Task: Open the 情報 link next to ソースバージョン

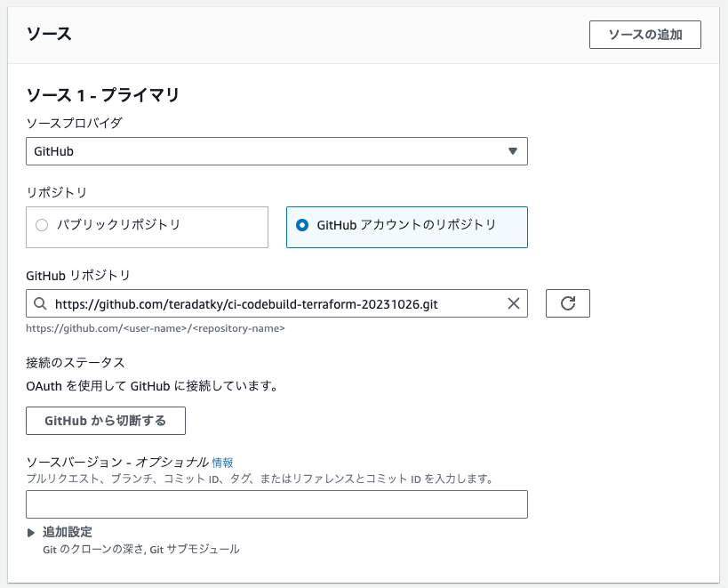Action: pyautogui.click(x=222, y=463)
